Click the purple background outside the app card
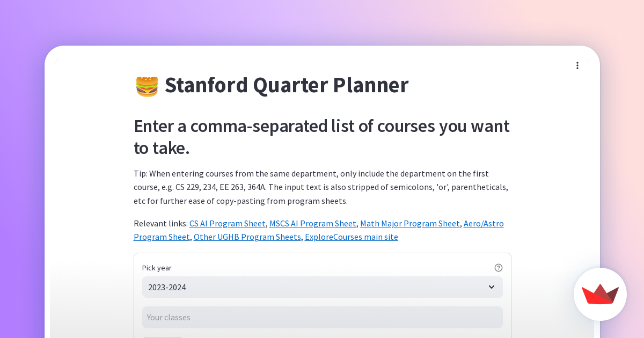644x338 pixels. coord(21,161)
